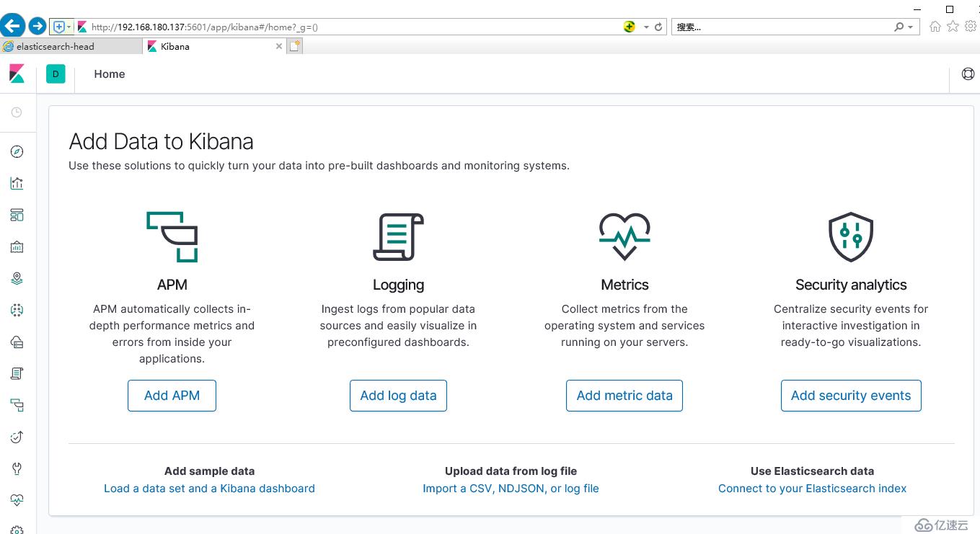Open Load a data set and Kibana dashboard
980x534 pixels.
209,489
